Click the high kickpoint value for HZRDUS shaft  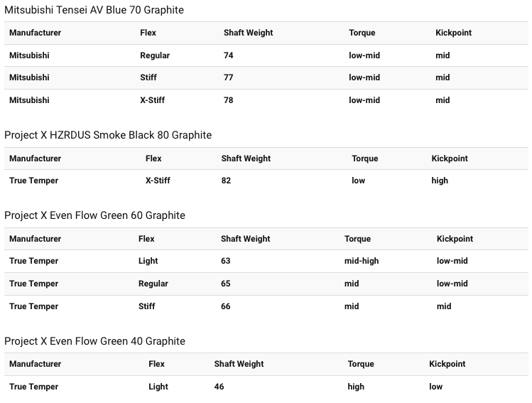pos(440,181)
